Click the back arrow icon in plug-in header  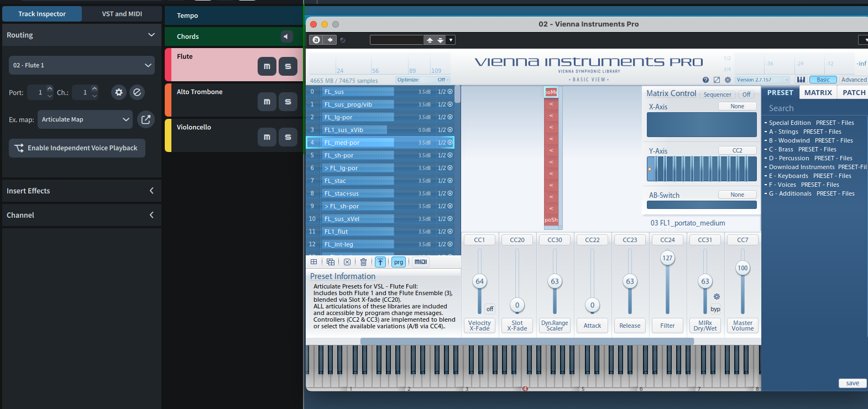330,40
